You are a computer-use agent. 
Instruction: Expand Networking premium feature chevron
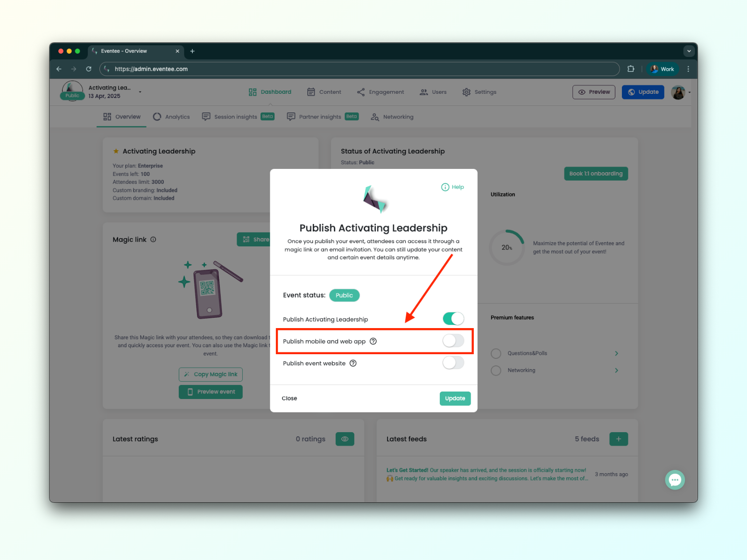point(617,371)
